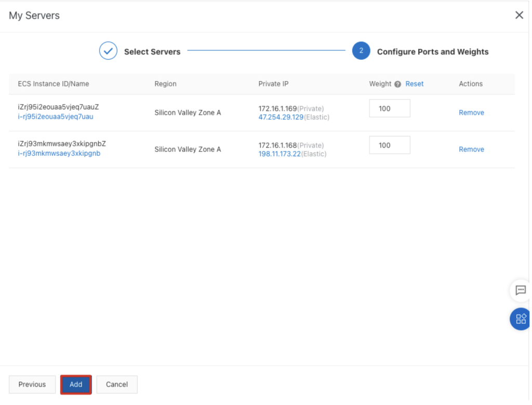
Task: Remove server with private IP 172.16.1.168
Action: coord(471,149)
